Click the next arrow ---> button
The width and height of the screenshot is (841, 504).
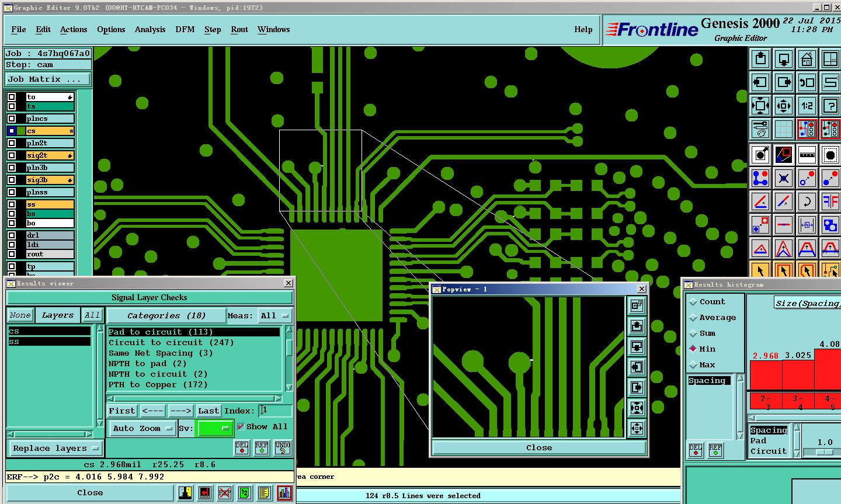coord(180,411)
